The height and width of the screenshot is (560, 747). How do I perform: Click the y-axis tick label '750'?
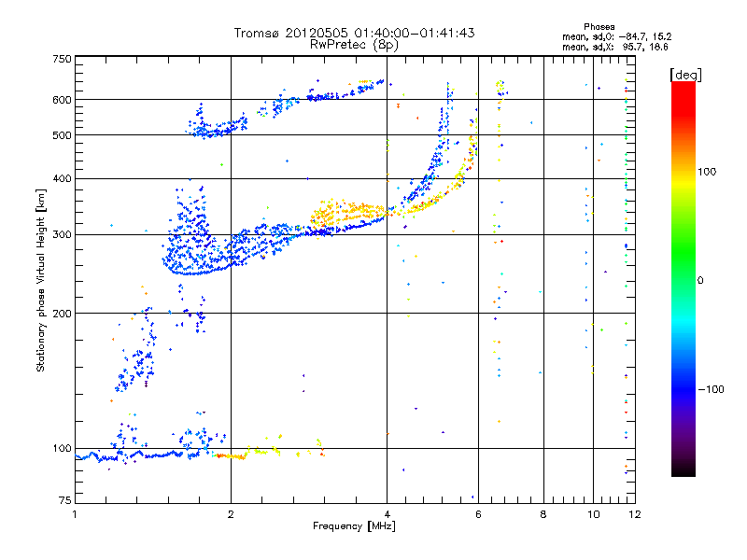(62, 59)
